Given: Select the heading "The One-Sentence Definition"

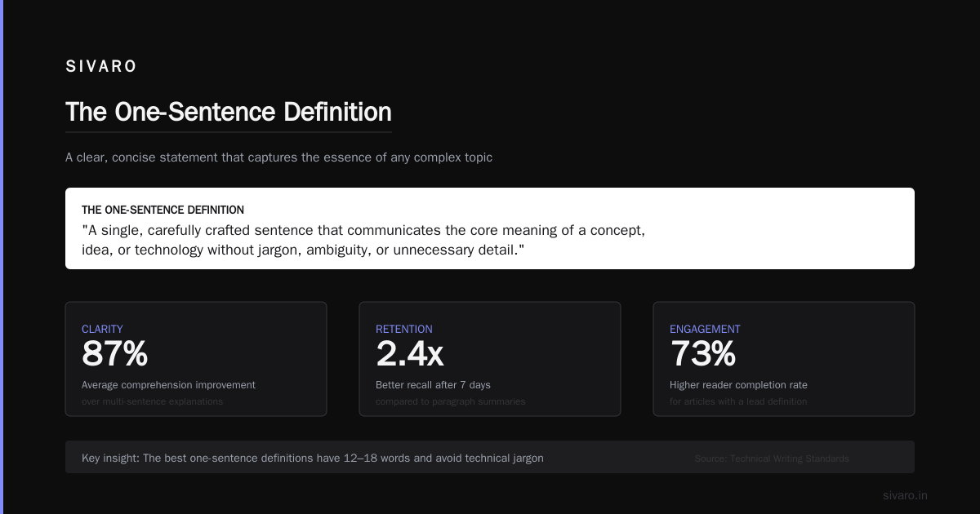Looking at the screenshot, I should (x=229, y=112).
